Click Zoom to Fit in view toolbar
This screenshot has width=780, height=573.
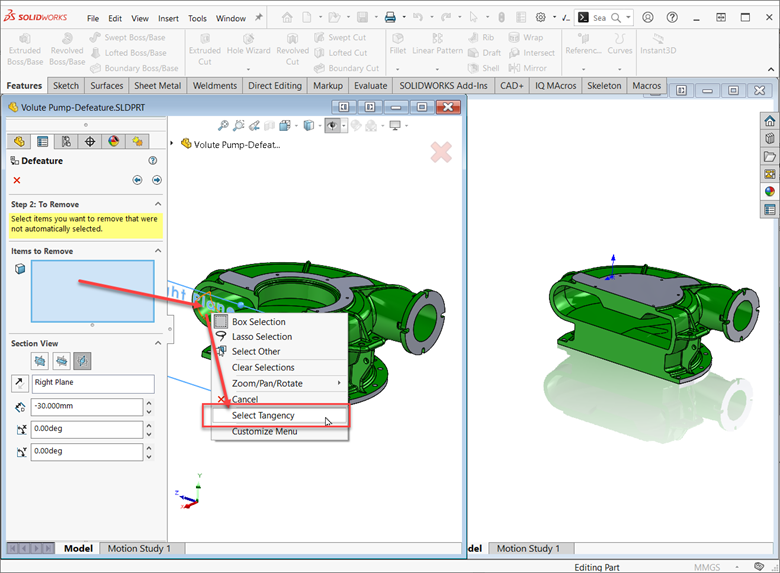223,125
